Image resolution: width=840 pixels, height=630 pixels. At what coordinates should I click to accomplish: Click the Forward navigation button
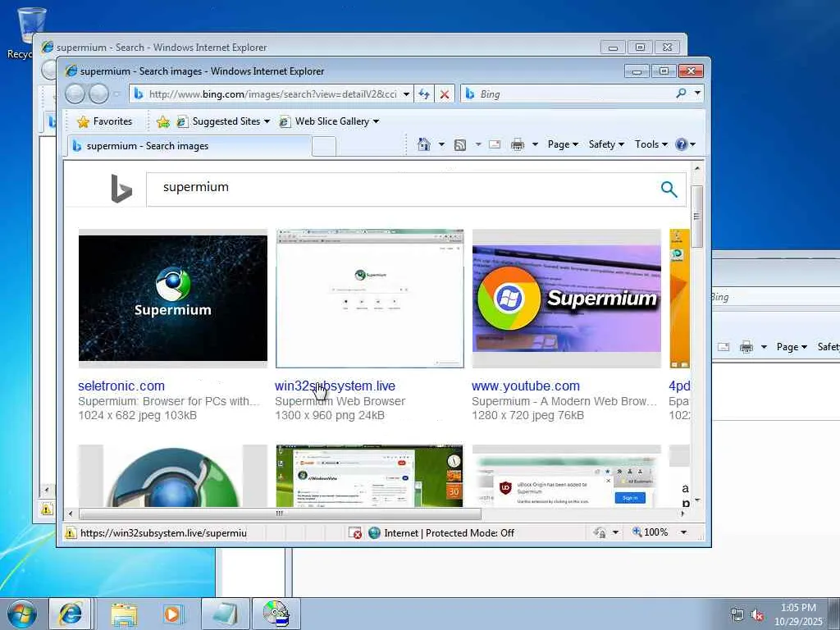(98, 94)
